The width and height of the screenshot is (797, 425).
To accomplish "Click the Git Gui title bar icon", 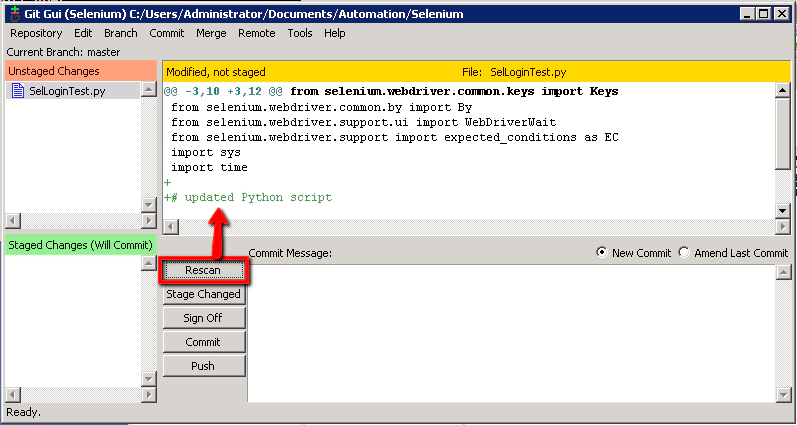I will [15, 14].
